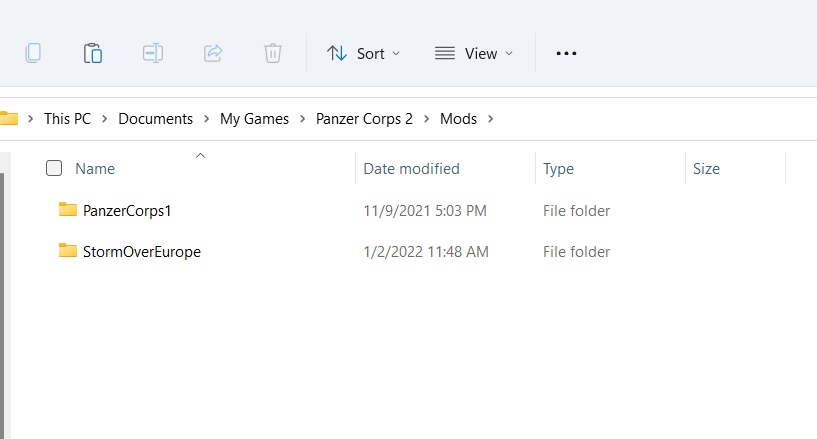Click the date 1/2/2022 11:48 AM
This screenshot has height=439, width=817.
click(426, 252)
